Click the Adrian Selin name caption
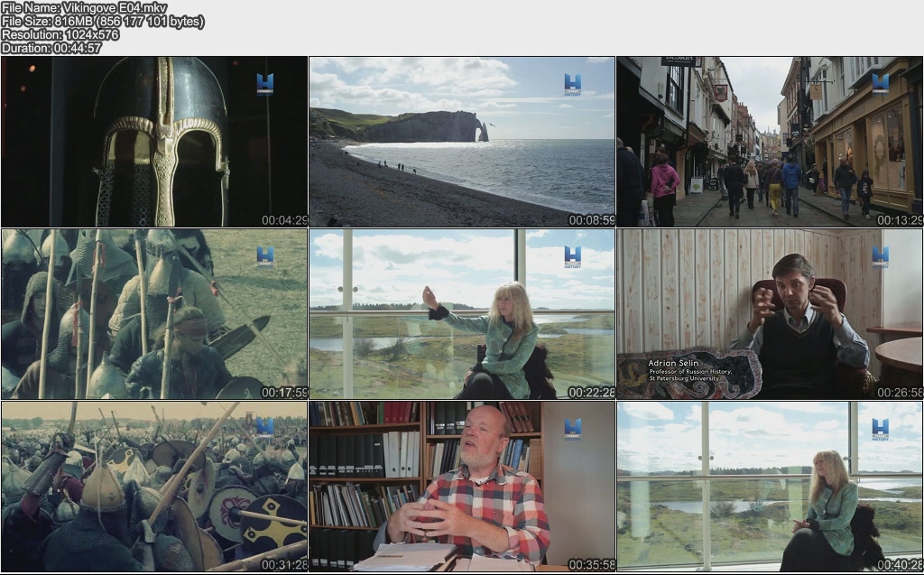This screenshot has width=924, height=575. [x=673, y=364]
